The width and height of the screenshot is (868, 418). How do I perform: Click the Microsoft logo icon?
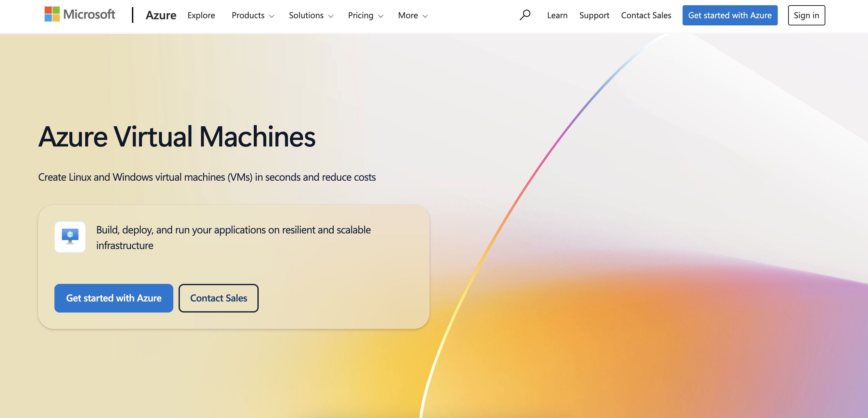52,14
